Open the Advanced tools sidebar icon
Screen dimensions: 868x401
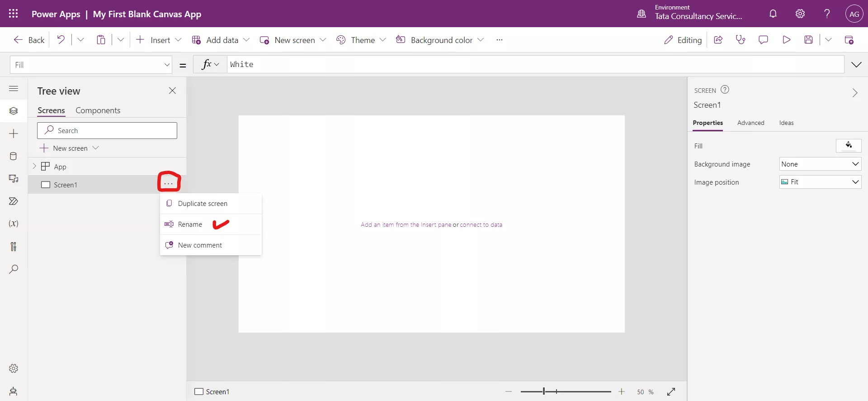point(14,246)
